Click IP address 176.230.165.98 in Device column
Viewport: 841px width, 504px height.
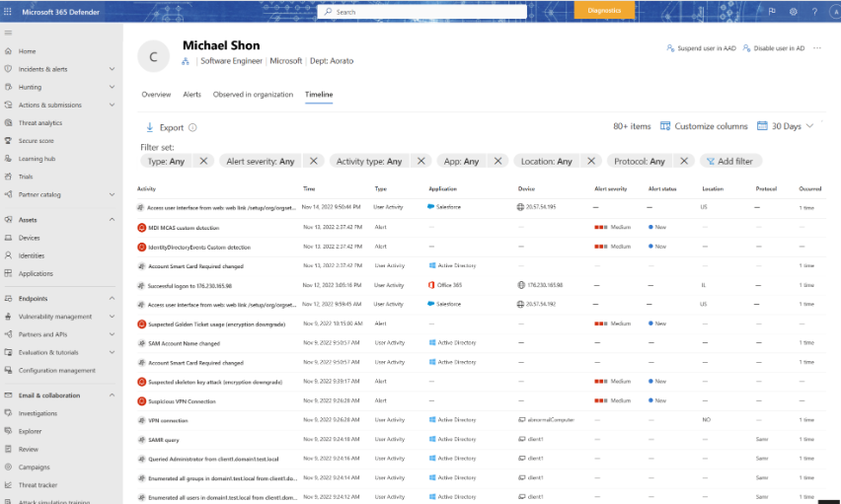click(x=545, y=285)
